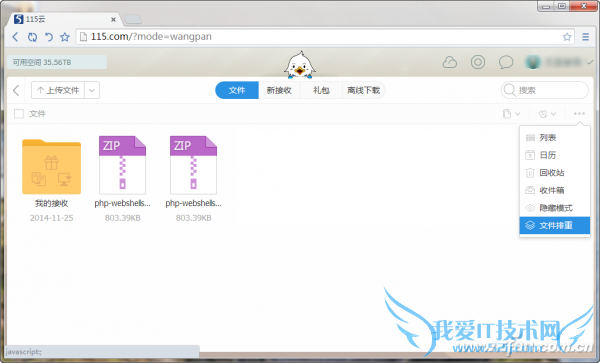Click the bird mascot logo
This screenshot has width=600, height=363.
click(x=300, y=65)
